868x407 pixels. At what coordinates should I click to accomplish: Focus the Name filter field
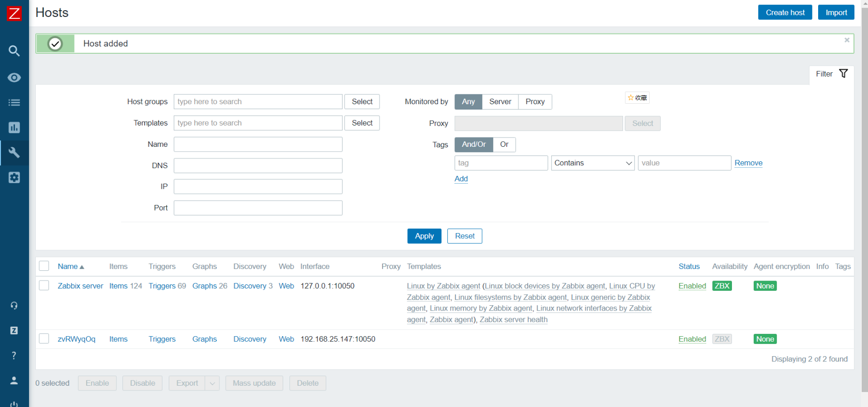pyautogui.click(x=258, y=144)
